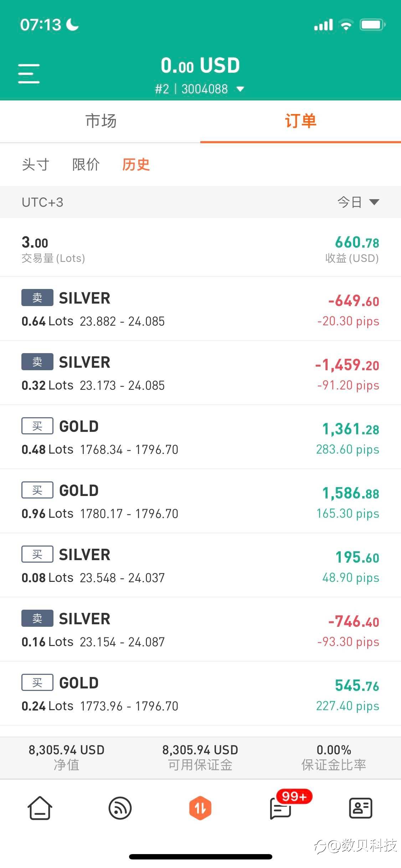The image size is (401, 868).
Task: Expand account #2 3004088 dropdown arrow
Action: (x=241, y=89)
